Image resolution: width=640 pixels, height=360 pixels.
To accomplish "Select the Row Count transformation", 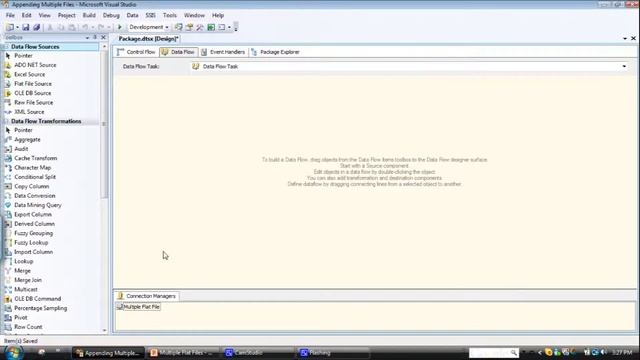I will (28, 327).
